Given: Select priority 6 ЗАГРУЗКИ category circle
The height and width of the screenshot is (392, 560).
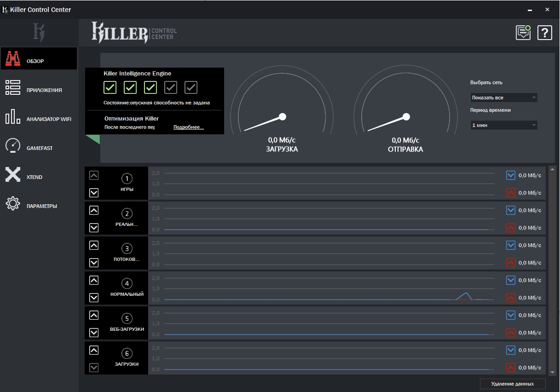Looking at the screenshot, I should pos(127,353).
